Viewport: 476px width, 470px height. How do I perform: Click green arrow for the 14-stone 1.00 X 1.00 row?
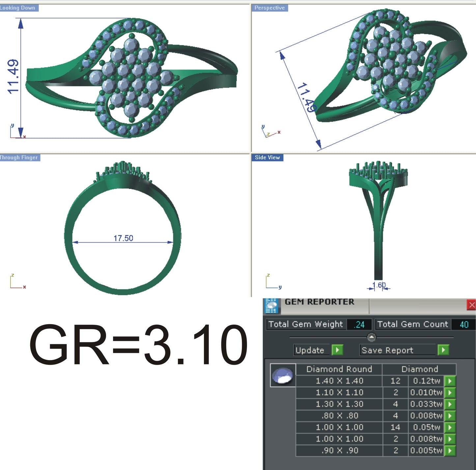click(450, 427)
